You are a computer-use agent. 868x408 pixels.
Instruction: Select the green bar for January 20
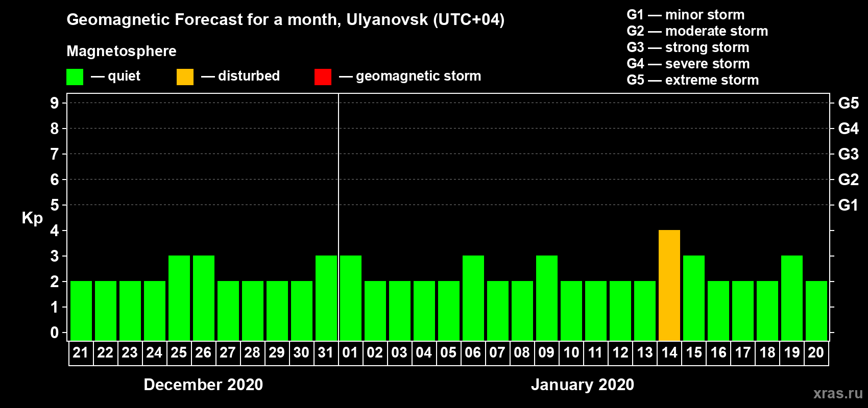[816, 311]
